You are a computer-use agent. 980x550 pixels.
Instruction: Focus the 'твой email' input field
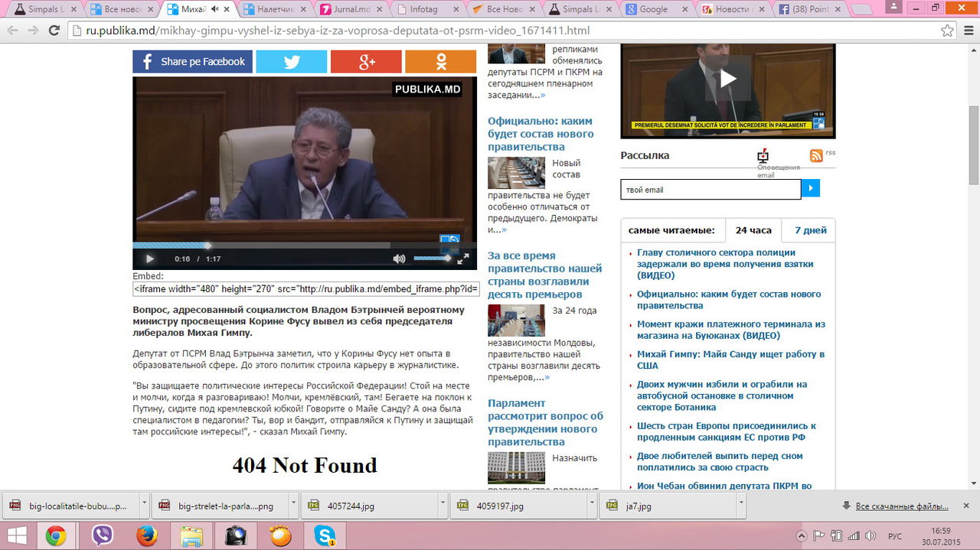click(710, 189)
